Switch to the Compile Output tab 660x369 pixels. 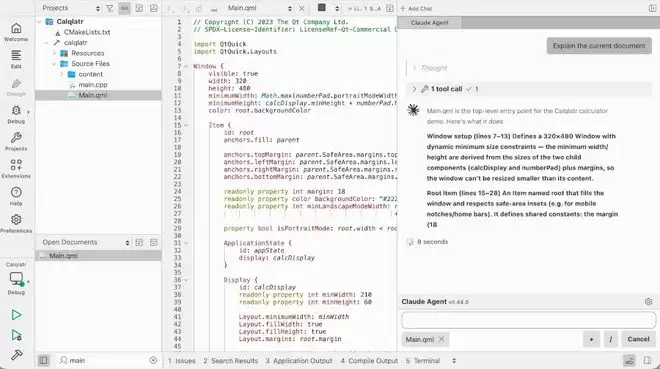click(x=369, y=361)
